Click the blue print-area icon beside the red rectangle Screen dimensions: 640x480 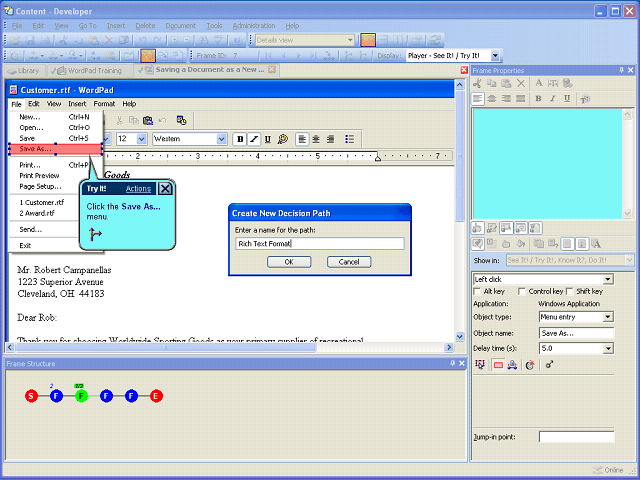tap(513, 365)
